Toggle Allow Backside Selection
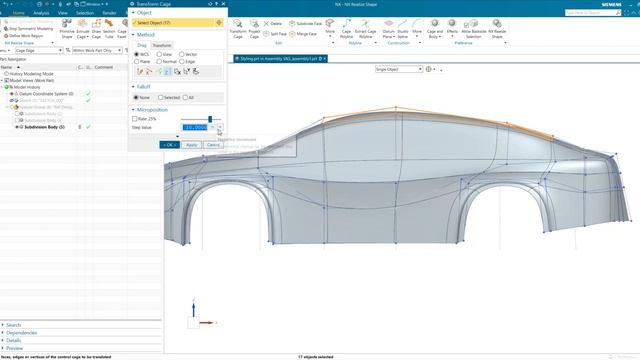Screen dimensions: 640x360 coord(473,29)
